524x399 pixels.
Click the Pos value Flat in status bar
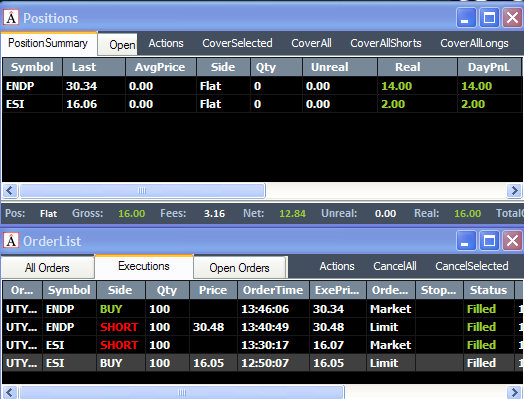click(48, 214)
